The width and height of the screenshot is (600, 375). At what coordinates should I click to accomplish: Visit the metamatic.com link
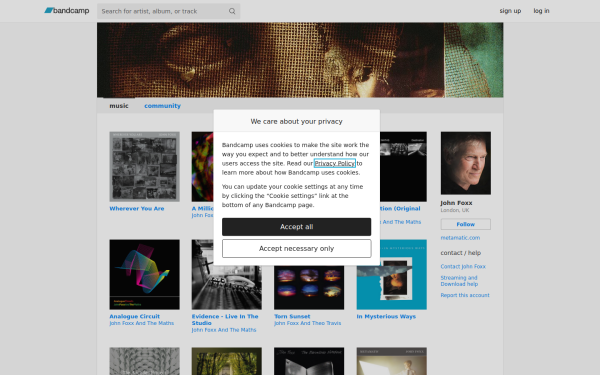click(460, 238)
